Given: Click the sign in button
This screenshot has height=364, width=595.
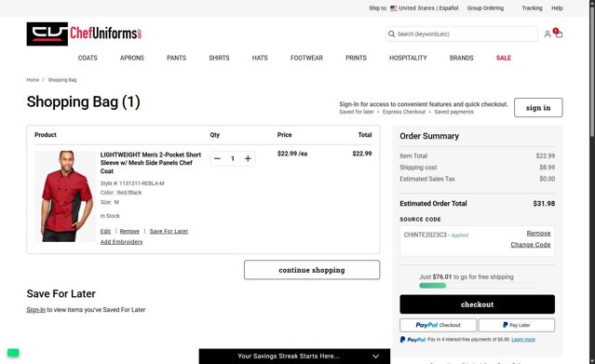Looking at the screenshot, I should tap(538, 108).
